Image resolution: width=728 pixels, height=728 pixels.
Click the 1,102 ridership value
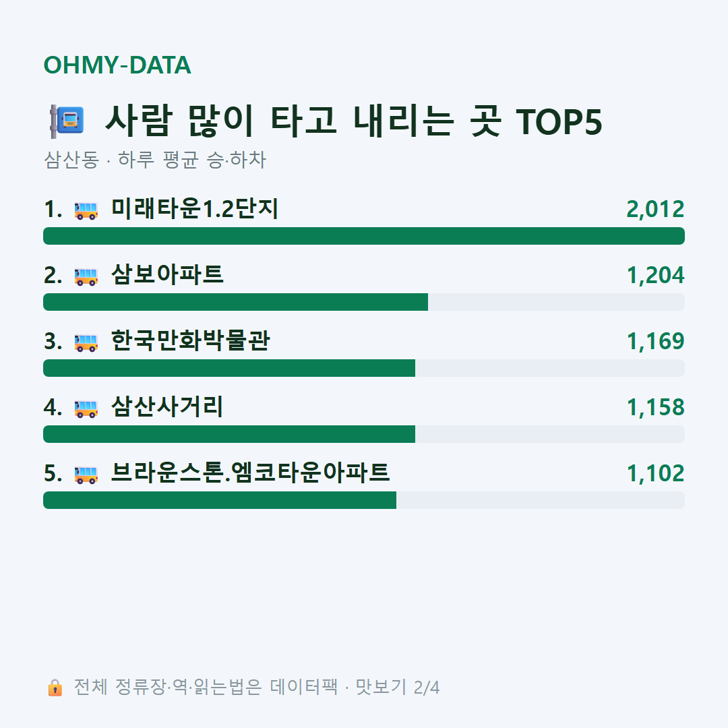656,474
